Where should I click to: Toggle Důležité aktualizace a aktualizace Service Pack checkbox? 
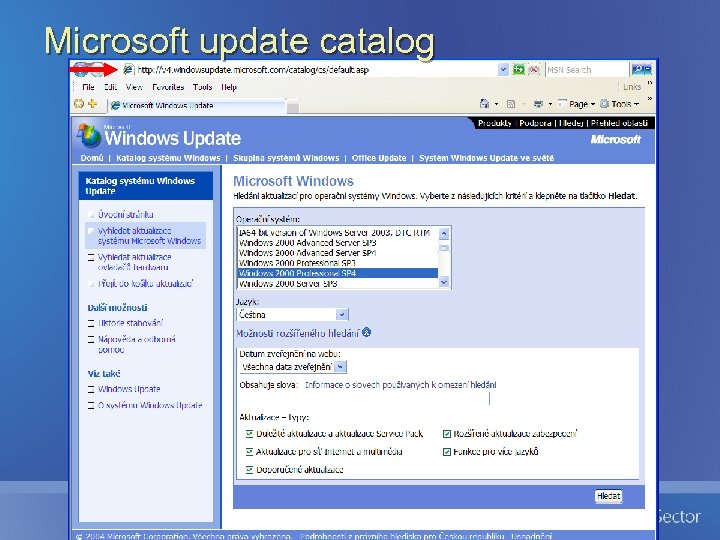pyautogui.click(x=249, y=433)
